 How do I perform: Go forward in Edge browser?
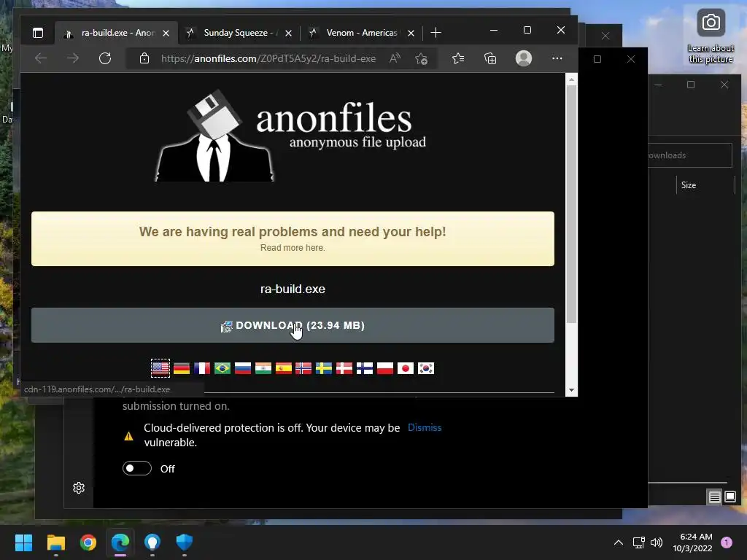click(73, 58)
